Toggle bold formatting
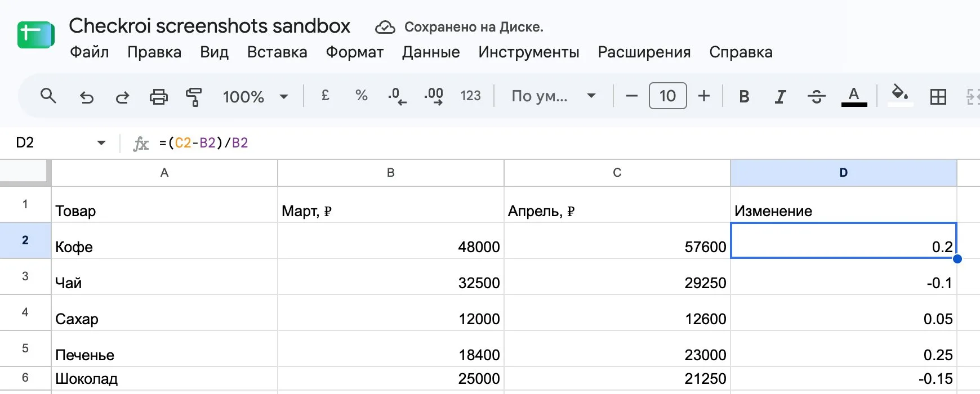980x394 pixels. click(744, 97)
